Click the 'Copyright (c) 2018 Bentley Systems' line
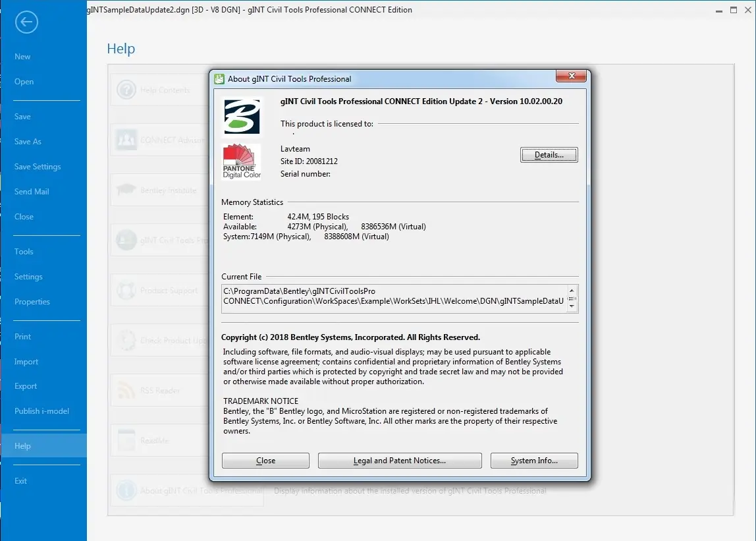The image size is (756, 541). coord(350,337)
